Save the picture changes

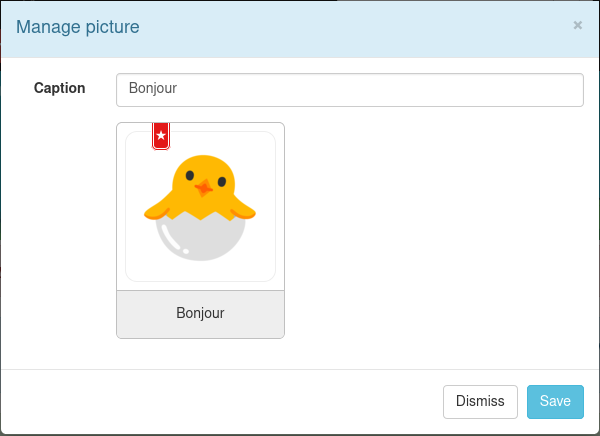point(555,401)
